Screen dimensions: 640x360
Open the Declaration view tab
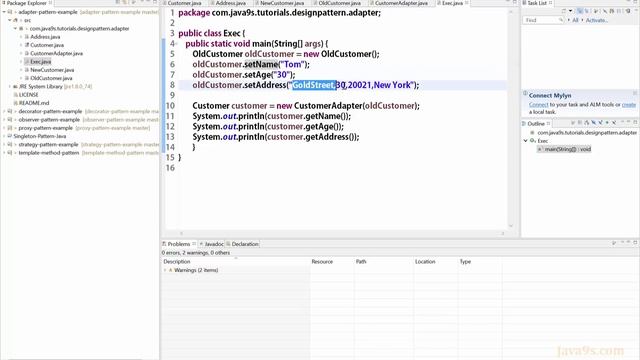(x=245, y=244)
